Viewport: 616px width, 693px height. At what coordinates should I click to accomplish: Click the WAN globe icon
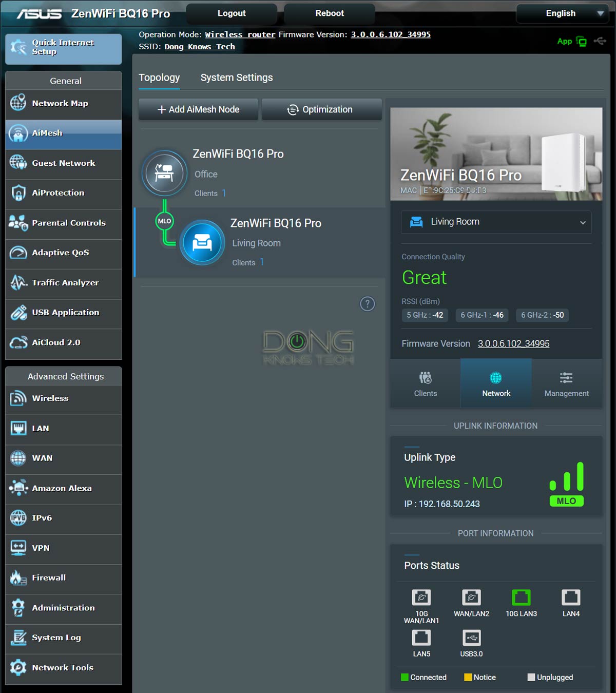[x=18, y=458]
